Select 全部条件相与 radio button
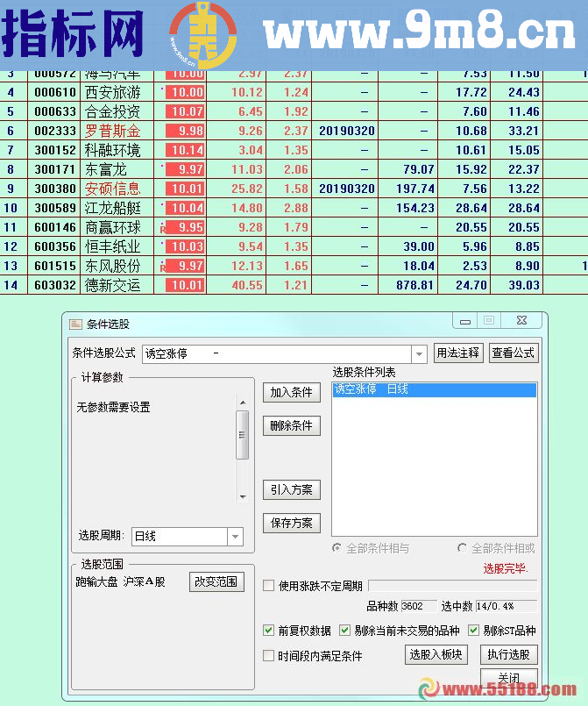 pos(337,548)
